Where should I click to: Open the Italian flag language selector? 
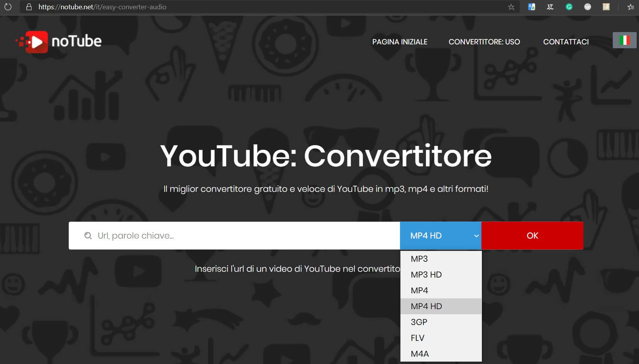[624, 40]
